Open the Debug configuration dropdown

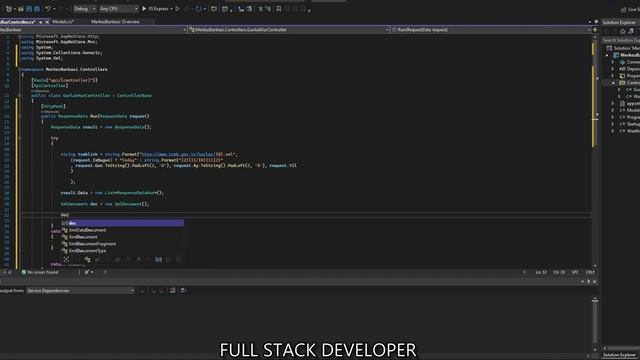85,9
